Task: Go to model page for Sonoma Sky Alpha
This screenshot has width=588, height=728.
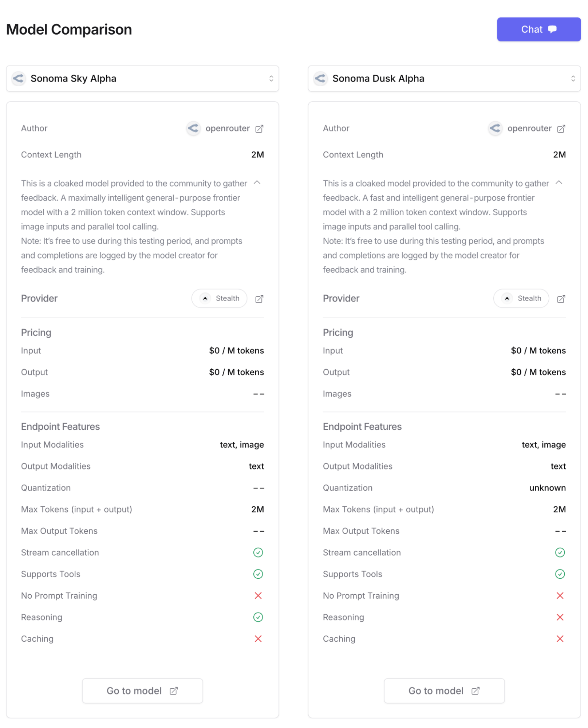Action: point(142,691)
